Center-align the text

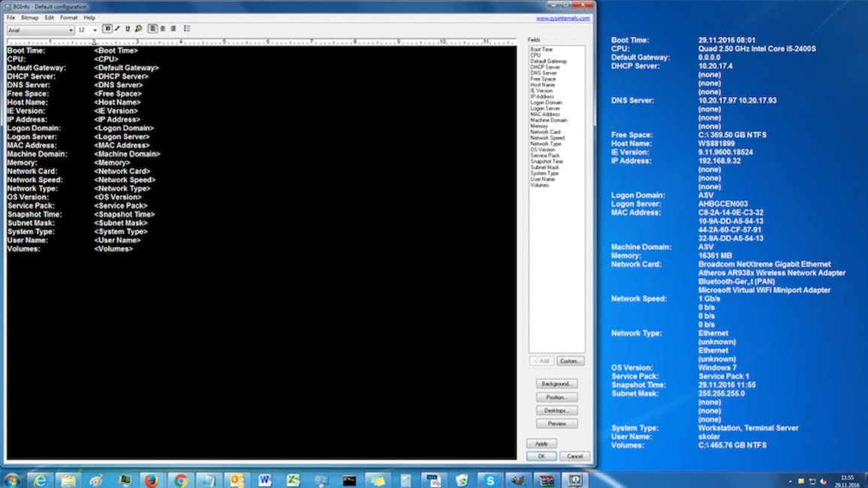(x=163, y=29)
